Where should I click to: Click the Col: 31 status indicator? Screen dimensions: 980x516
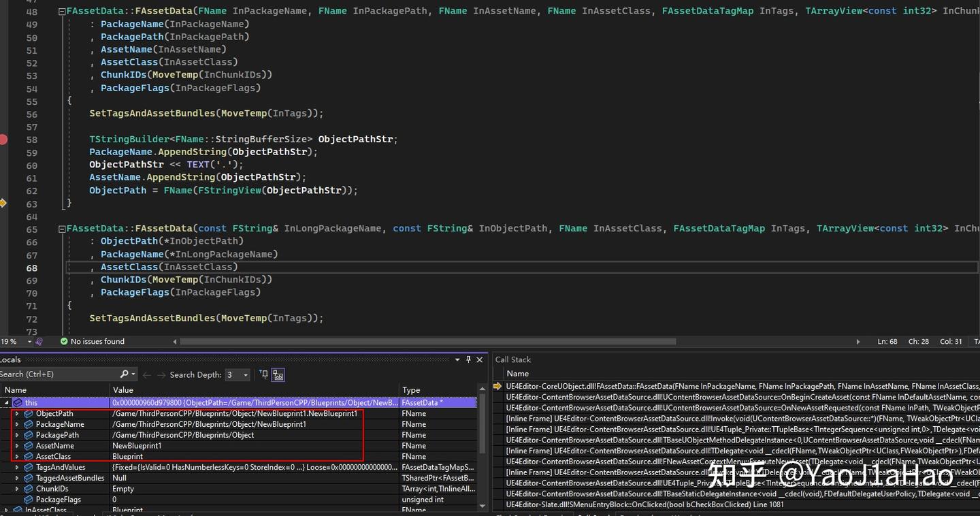[x=951, y=342]
